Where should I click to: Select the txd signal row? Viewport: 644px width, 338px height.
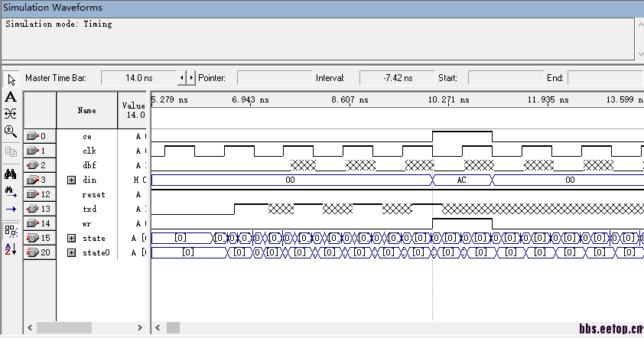click(x=89, y=209)
